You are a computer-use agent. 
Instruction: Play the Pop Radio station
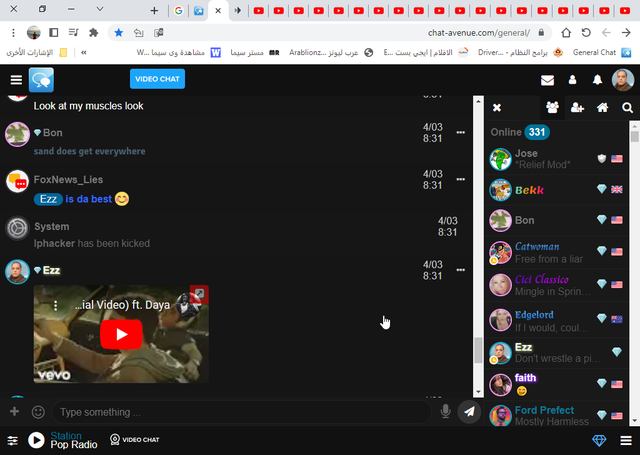click(x=36, y=440)
